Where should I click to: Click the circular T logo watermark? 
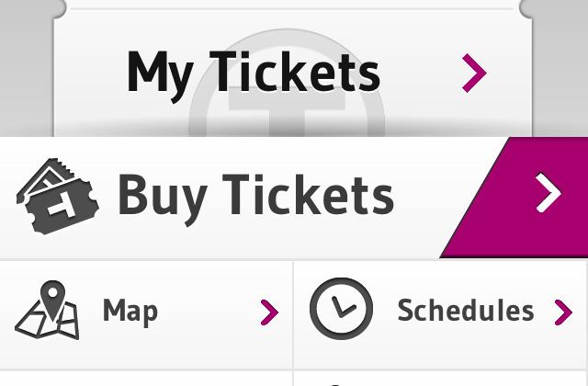coord(287,83)
